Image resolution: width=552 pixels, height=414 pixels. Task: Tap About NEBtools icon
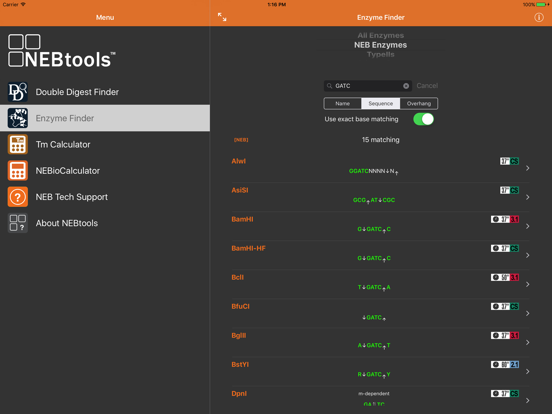click(x=18, y=223)
